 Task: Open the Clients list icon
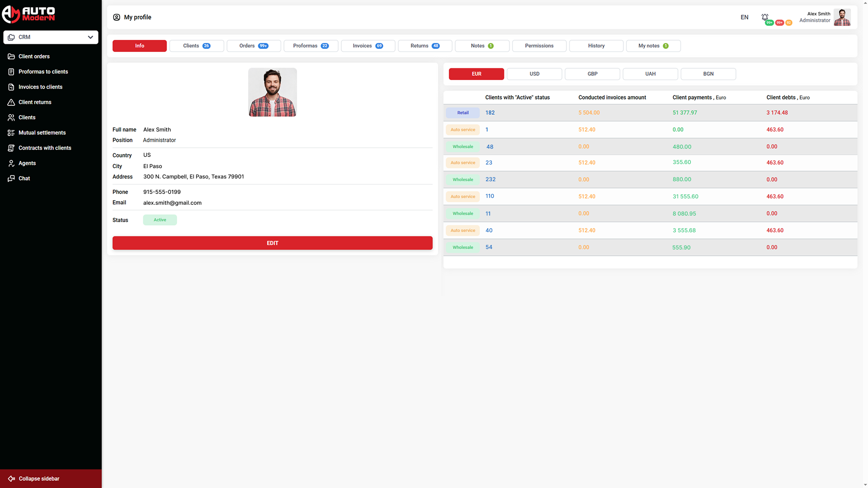[x=11, y=117]
